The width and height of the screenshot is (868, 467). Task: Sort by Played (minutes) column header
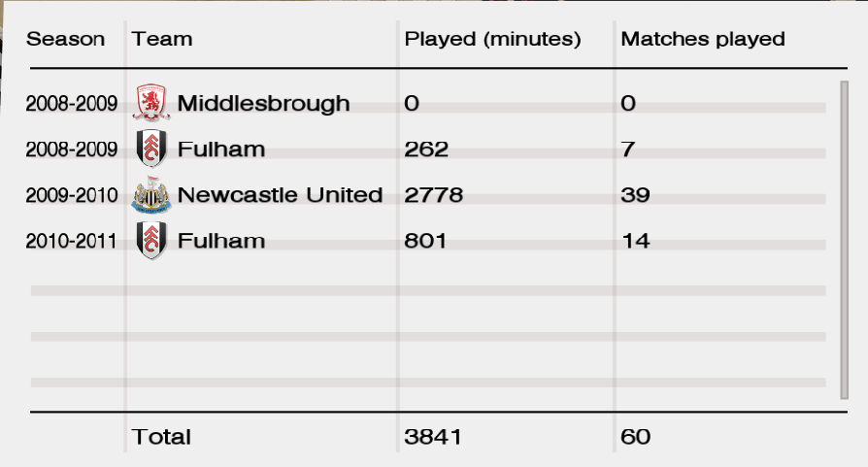pyautogui.click(x=492, y=39)
